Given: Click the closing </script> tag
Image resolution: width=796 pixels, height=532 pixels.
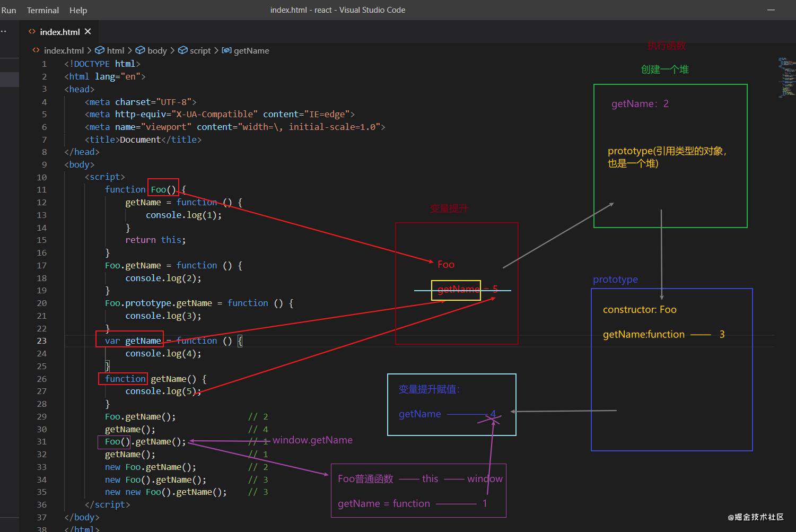Looking at the screenshot, I should (x=107, y=505).
